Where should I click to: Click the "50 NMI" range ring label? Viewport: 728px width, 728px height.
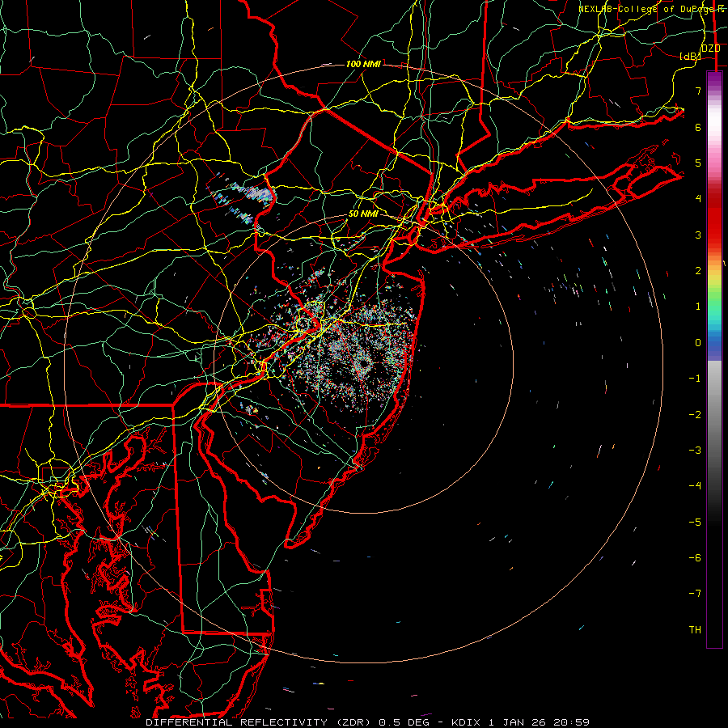(x=363, y=214)
